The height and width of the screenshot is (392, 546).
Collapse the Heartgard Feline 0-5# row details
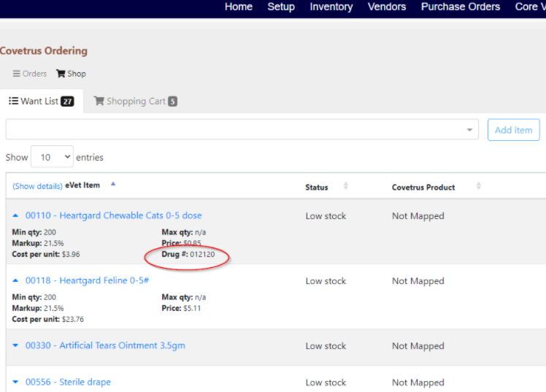click(x=15, y=280)
